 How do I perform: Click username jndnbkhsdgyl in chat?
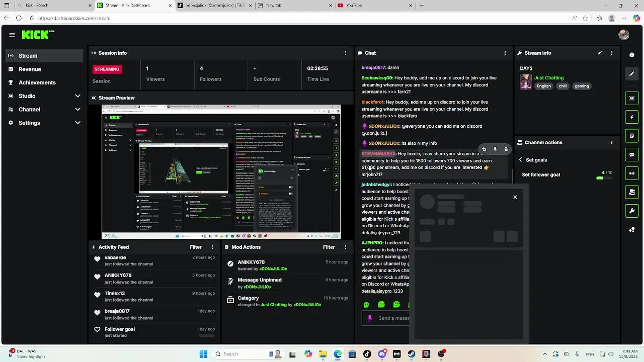coord(376,185)
